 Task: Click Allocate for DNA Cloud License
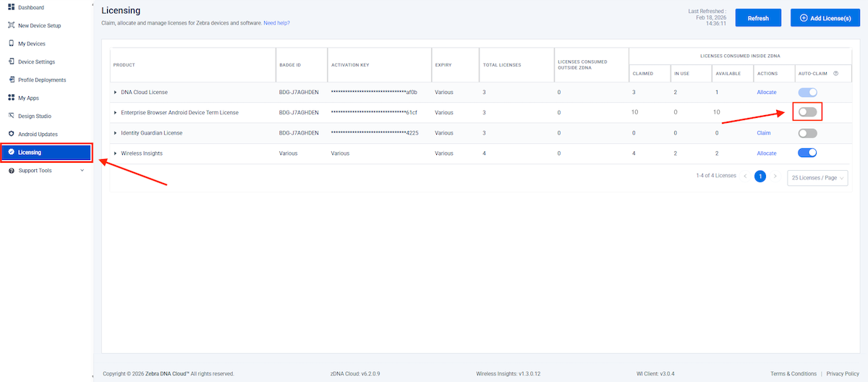pos(766,93)
